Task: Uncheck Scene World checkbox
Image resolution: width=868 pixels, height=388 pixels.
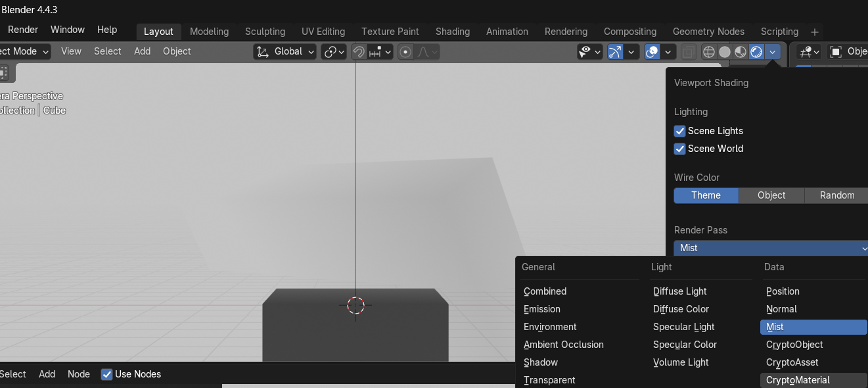Action: coord(680,149)
